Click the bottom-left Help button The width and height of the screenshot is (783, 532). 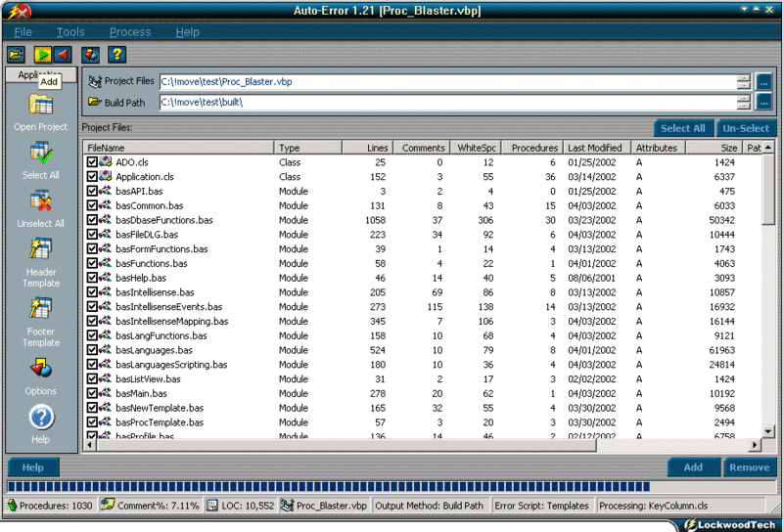click(x=33, y=467)
